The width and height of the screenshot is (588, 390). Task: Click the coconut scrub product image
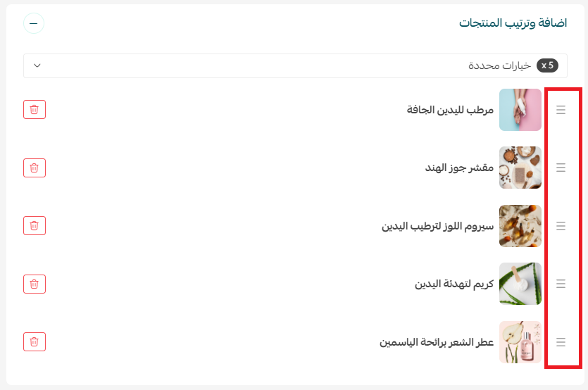click(520, 168)
